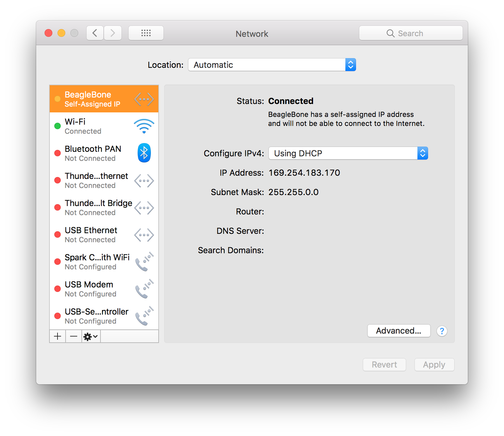The image size is (504, 436).
Task: Click the ethernet icon on the BeagleBone row
Action: click(144, 99)
